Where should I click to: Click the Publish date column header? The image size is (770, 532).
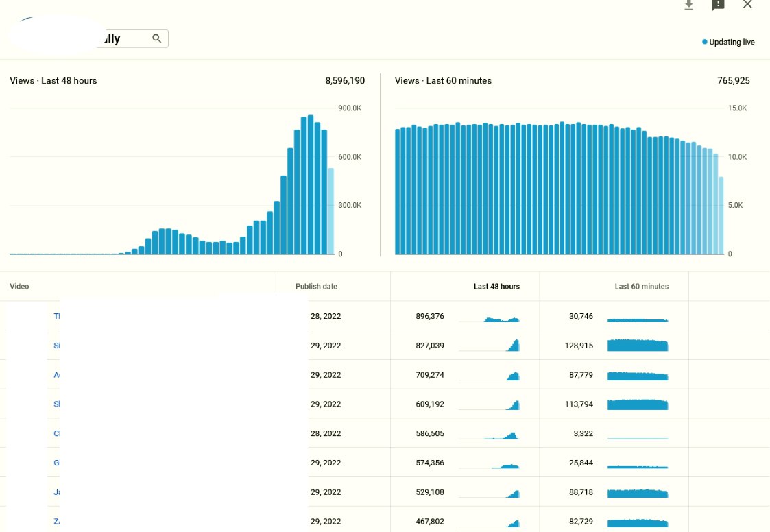coord(316,287)
